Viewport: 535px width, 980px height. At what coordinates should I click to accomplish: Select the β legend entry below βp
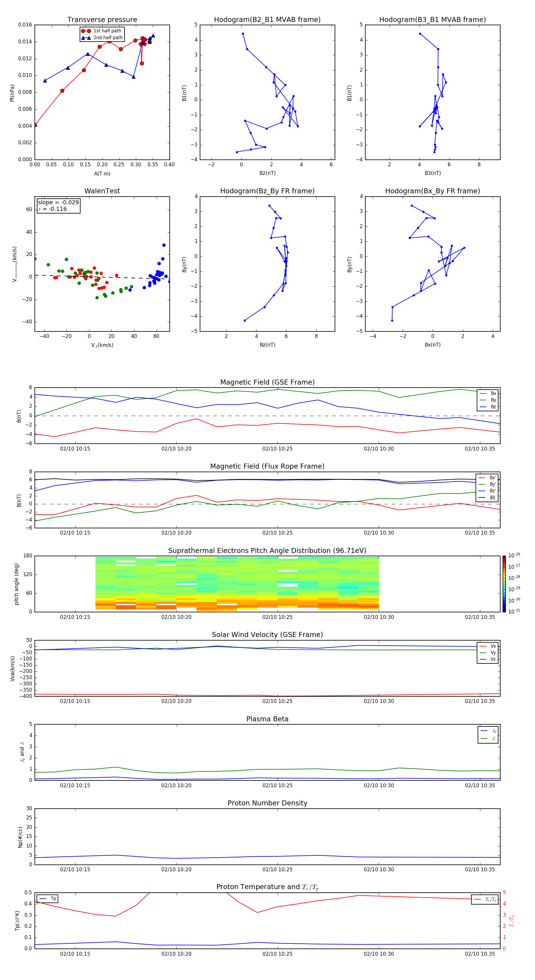(488, 739)
